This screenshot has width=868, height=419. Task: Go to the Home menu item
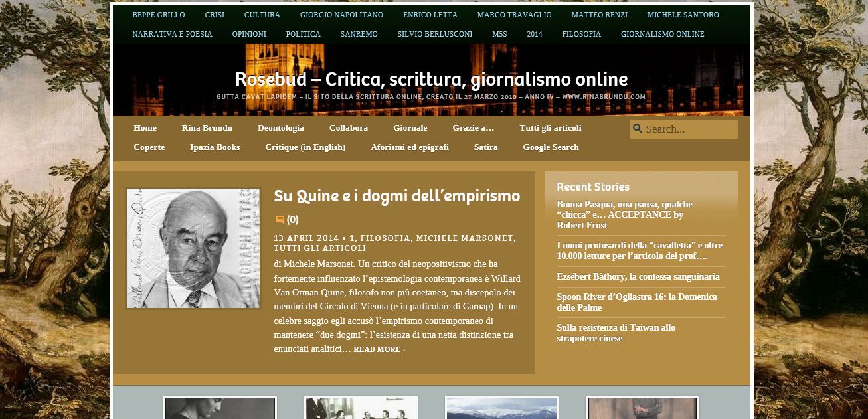click(145, 128)
